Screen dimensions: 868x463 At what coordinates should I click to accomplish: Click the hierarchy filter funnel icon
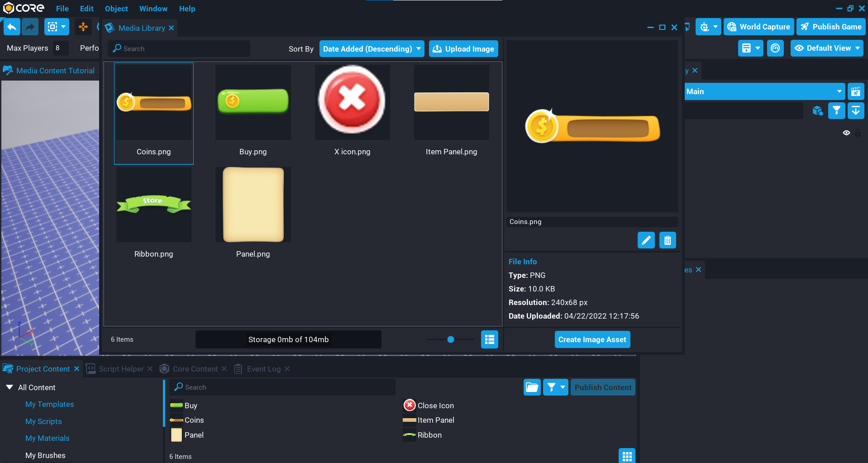click(836, 110)
